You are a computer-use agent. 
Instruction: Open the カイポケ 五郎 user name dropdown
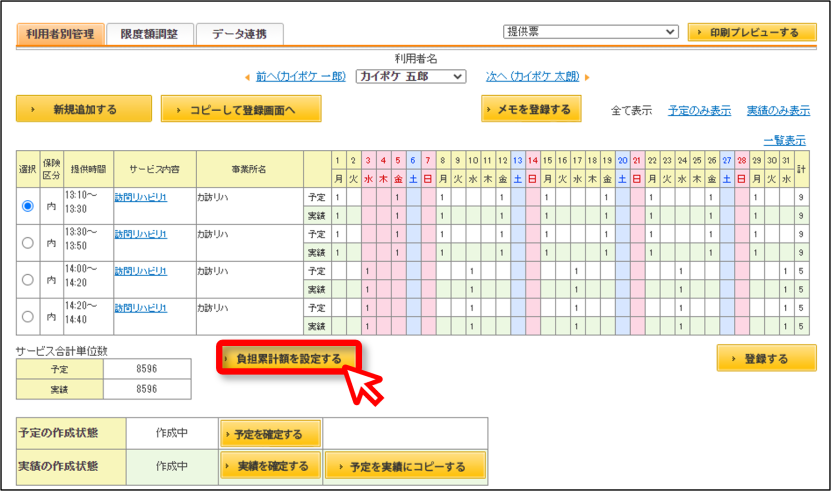pyautogui.click(x=411, y=76)
